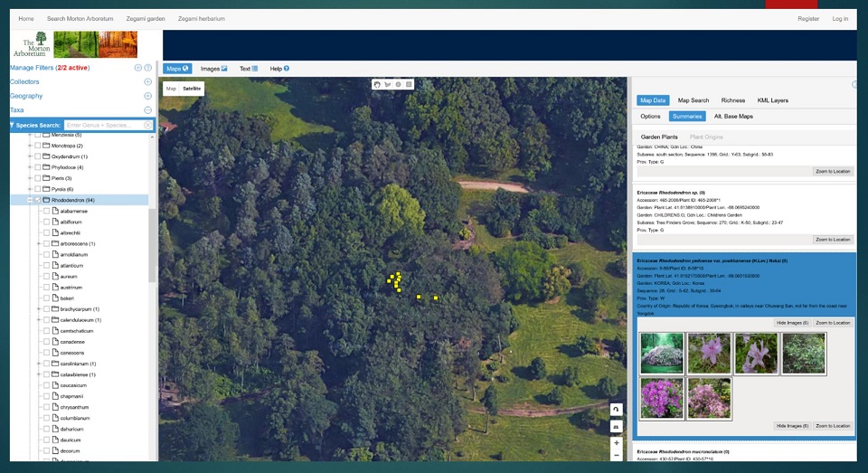Expand the Monotropa tree node
The height and width of the screenshot is (473, 868).
click(30, 146)
